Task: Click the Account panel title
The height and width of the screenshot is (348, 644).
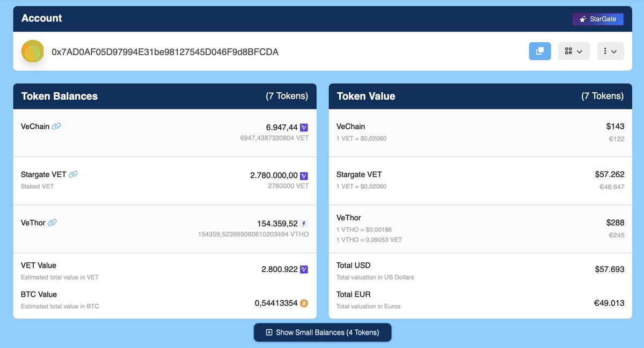Action: 42,18
